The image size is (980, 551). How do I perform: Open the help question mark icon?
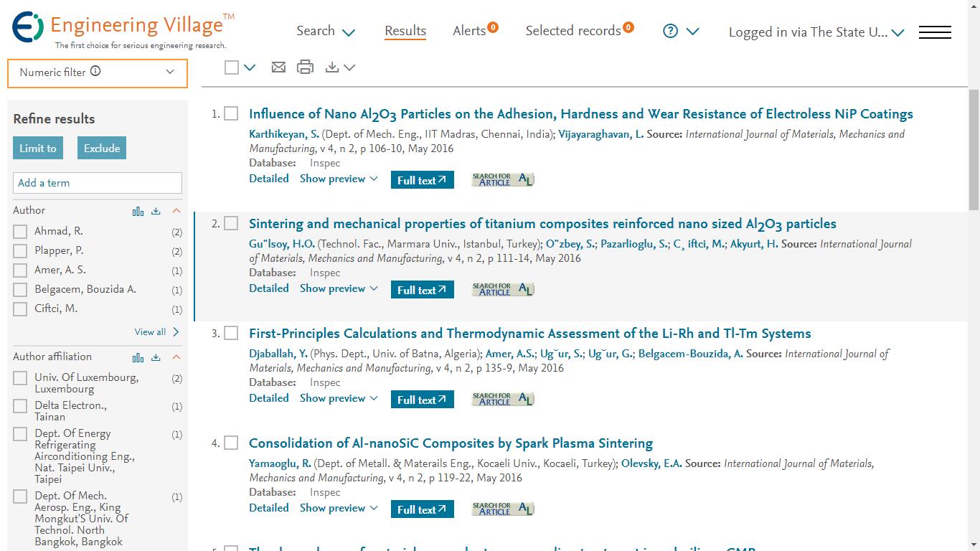click(x=670, y=31)
